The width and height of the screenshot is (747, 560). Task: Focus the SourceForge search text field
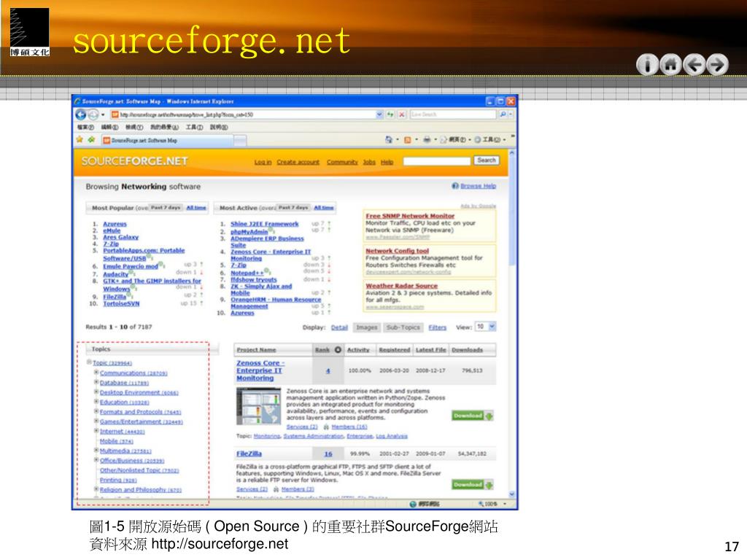pyautogui.click(x=436, y=161)
